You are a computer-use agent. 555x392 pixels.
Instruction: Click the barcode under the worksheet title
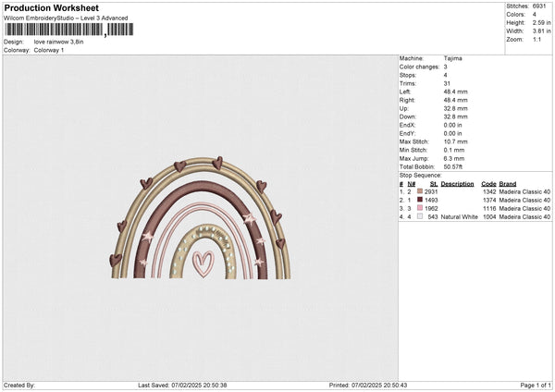[x=55, y=31]
